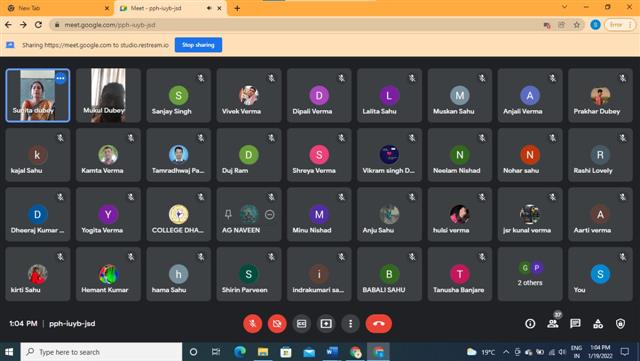Open the activities icon

(x=598, y=324)
